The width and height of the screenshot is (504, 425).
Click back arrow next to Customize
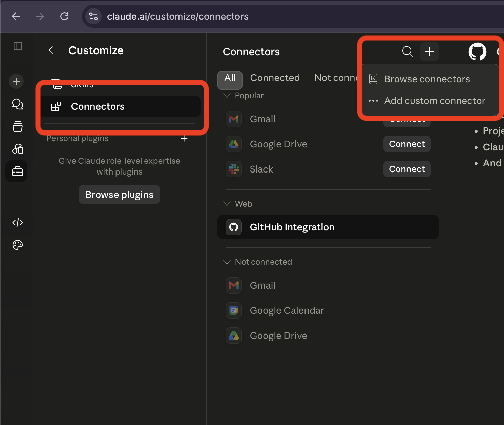(54, 50)
